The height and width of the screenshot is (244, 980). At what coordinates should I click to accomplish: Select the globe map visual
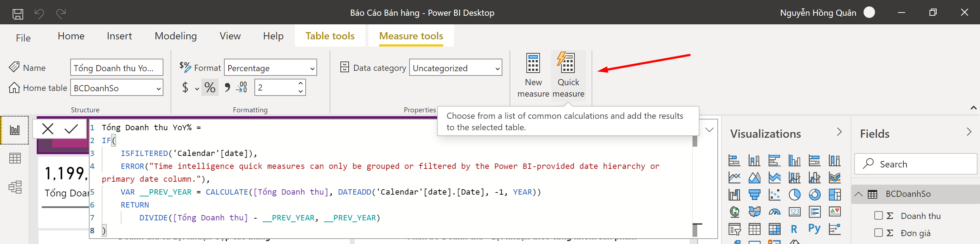[x=734, y=212]
